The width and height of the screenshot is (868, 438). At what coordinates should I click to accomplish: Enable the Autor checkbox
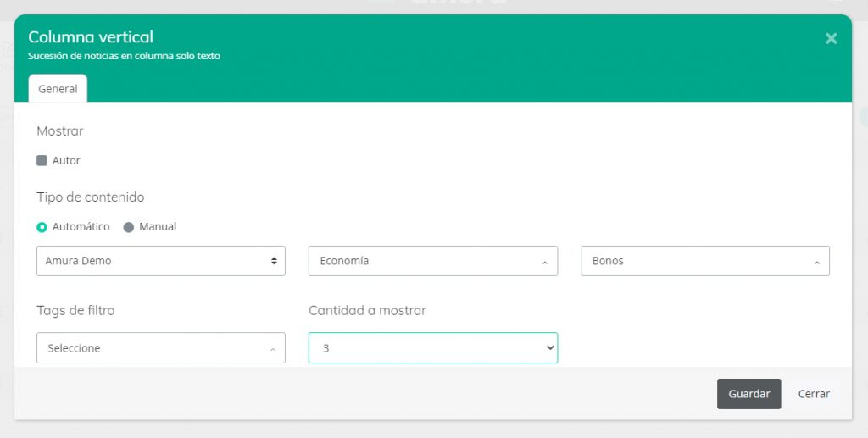(42, 160)
